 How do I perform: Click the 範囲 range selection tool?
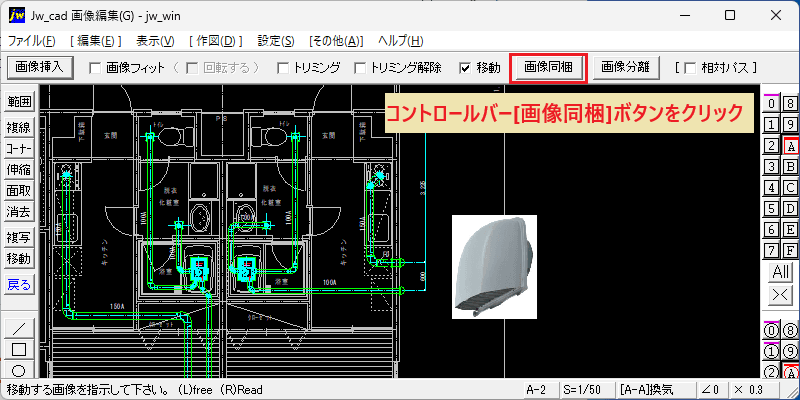[19, 102]
